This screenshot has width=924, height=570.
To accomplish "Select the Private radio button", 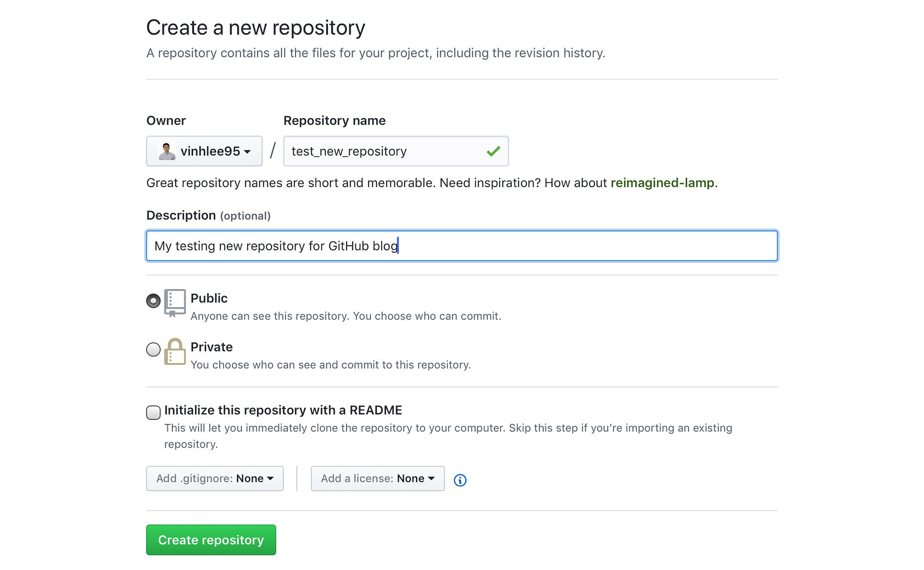I will tap(153, 349).
